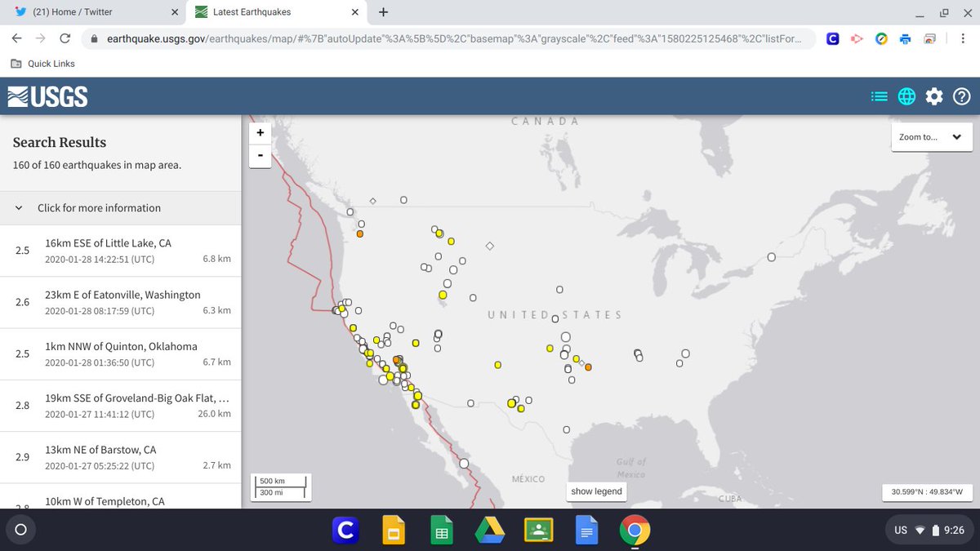The image size is (980, 551).
Task: Collapse the Click for more information section
Action: [x=120, y=208]
